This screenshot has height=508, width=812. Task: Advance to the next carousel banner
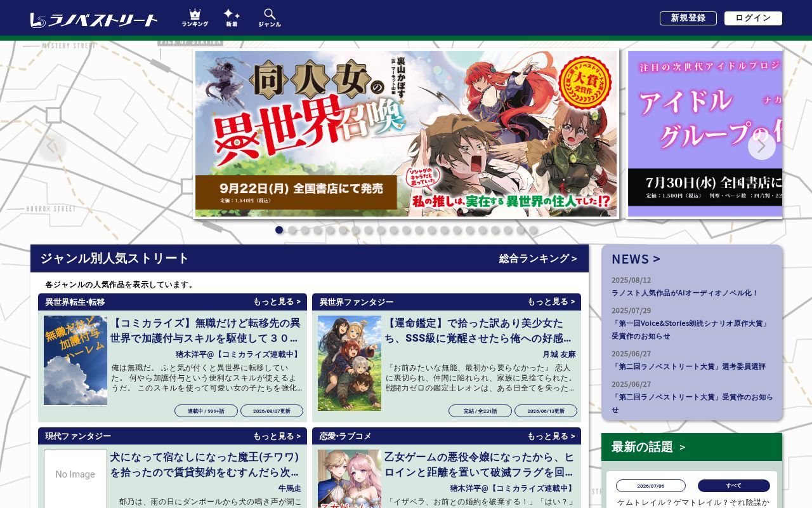pos(761,147)
